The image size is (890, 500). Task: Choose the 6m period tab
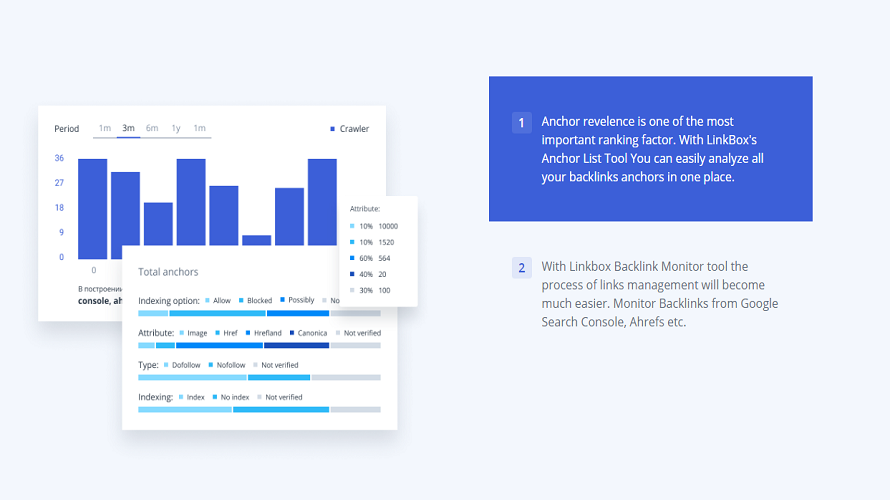pos(152,128)
